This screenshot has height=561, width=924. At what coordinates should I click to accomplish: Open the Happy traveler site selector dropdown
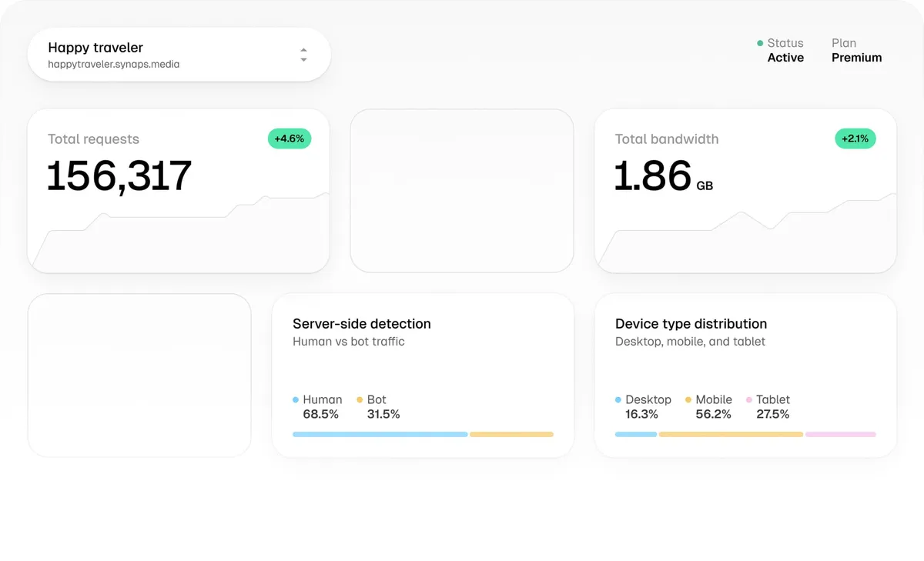tap(179, 55)
